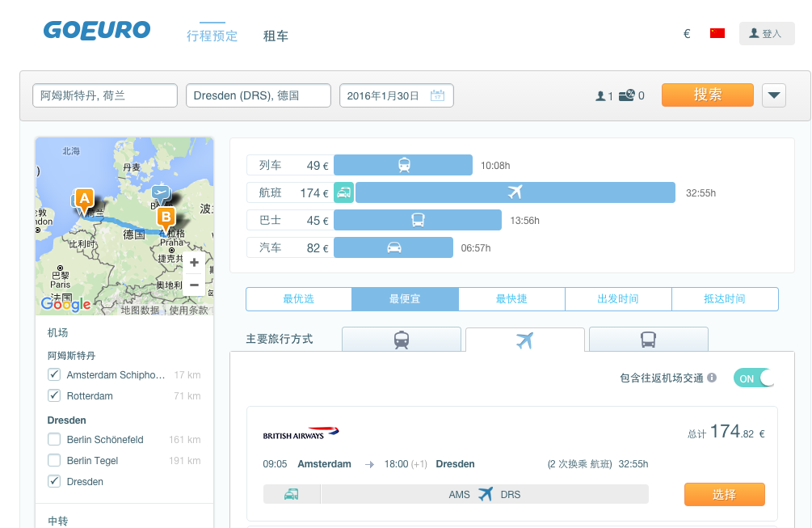Sort results by 最快捷

tap(511, 299)
